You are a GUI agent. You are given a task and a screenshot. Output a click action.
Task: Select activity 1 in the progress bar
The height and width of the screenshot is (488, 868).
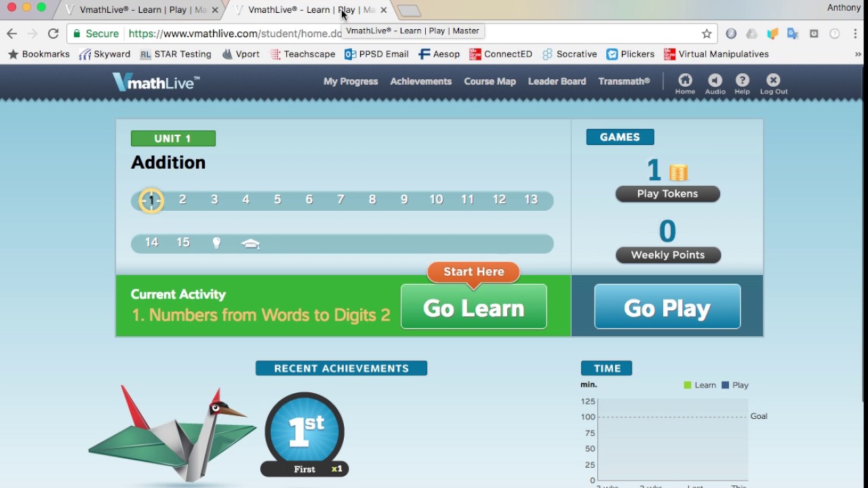pos(151,200)
